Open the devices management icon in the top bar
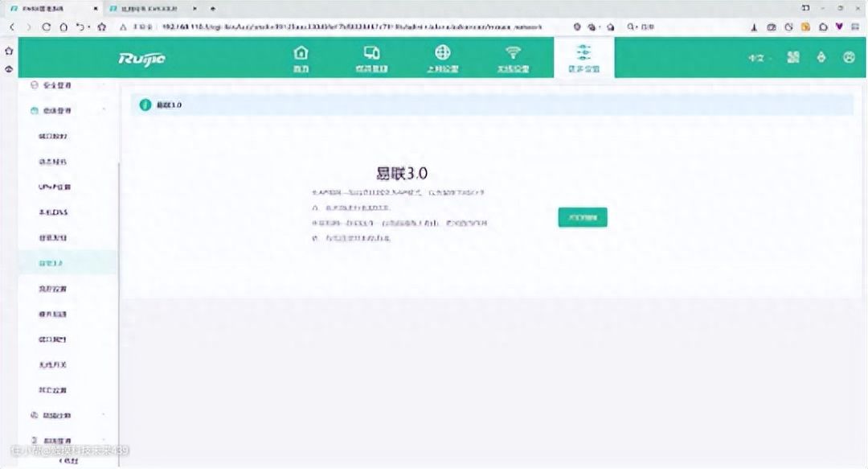The height and width of the screenshot is (469, 868). pos(371,59)
